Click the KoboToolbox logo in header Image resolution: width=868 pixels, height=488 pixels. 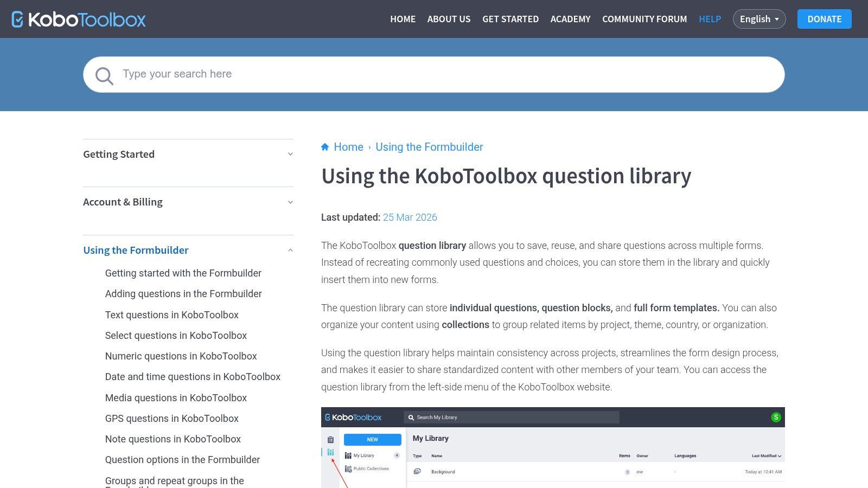click(79, 19)
